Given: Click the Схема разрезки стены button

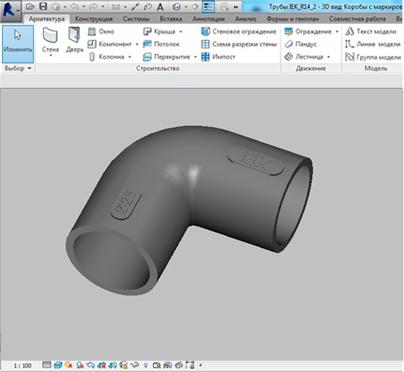Looking at the screenshot, I should tap(239, 44).
